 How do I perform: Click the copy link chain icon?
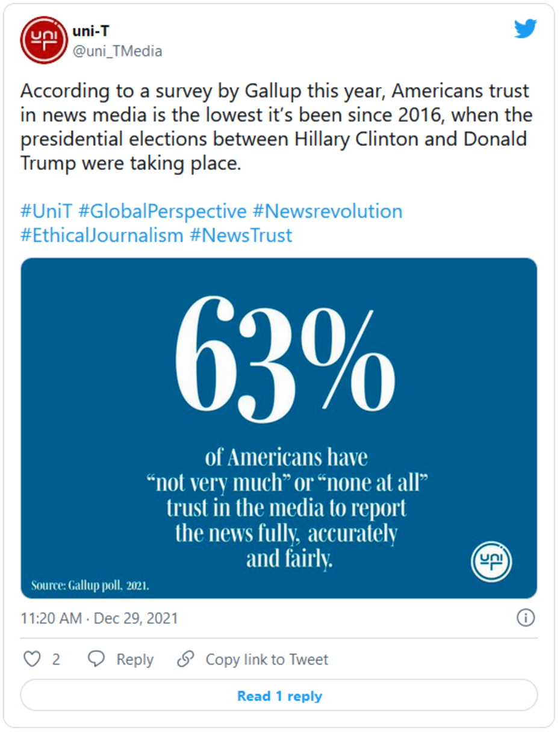click(185, 659)
